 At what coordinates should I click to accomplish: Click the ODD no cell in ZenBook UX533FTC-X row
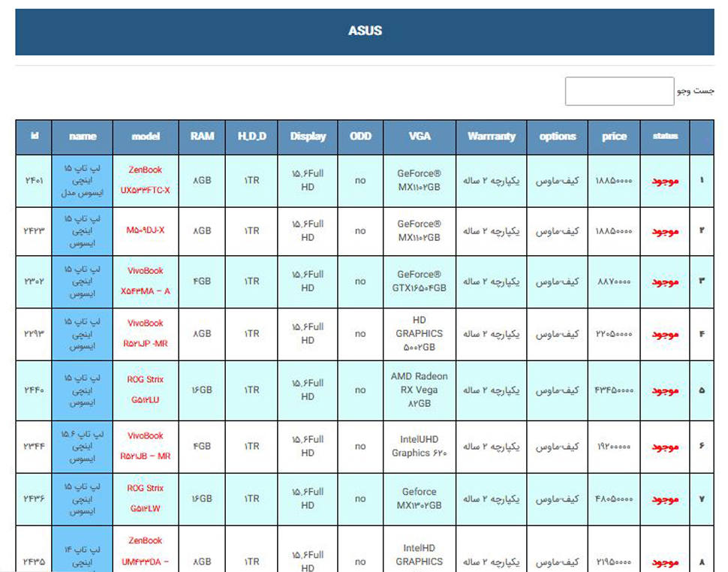tap(361, 181)
